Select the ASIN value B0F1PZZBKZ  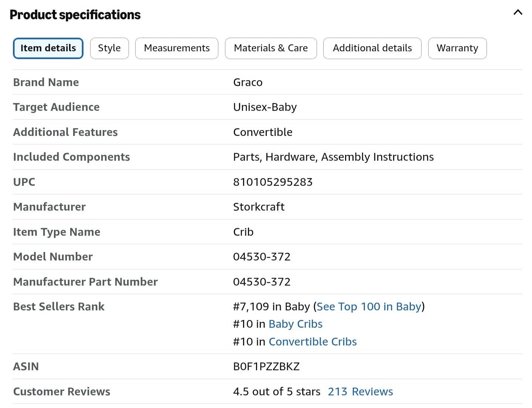point(266,366)
